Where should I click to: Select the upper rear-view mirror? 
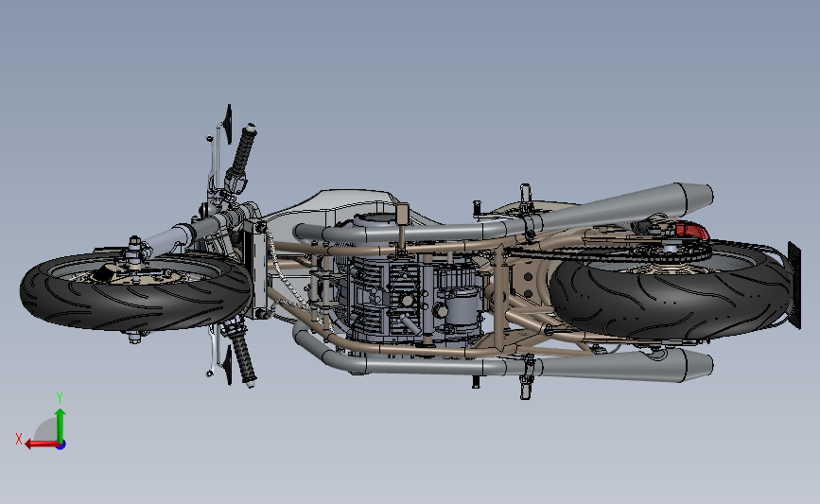tap(228, 124)
